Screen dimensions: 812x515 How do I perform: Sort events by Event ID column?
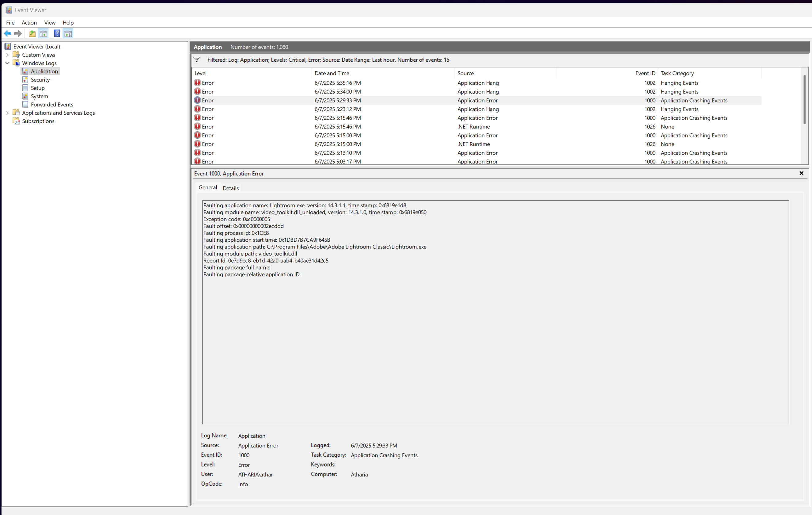click(x=645, y=73)
